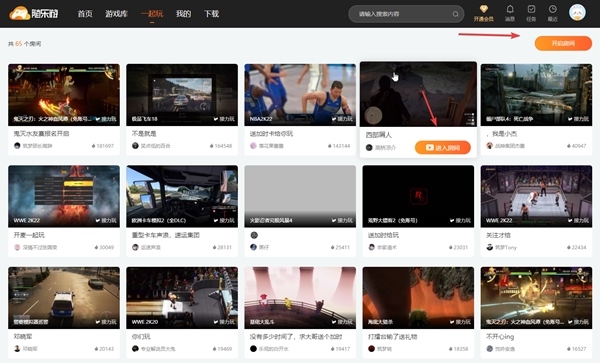Viewport: 600px width, 363px height.
Task: Open the 极品飞车18 room thumbnail
Action: point(182,95)
